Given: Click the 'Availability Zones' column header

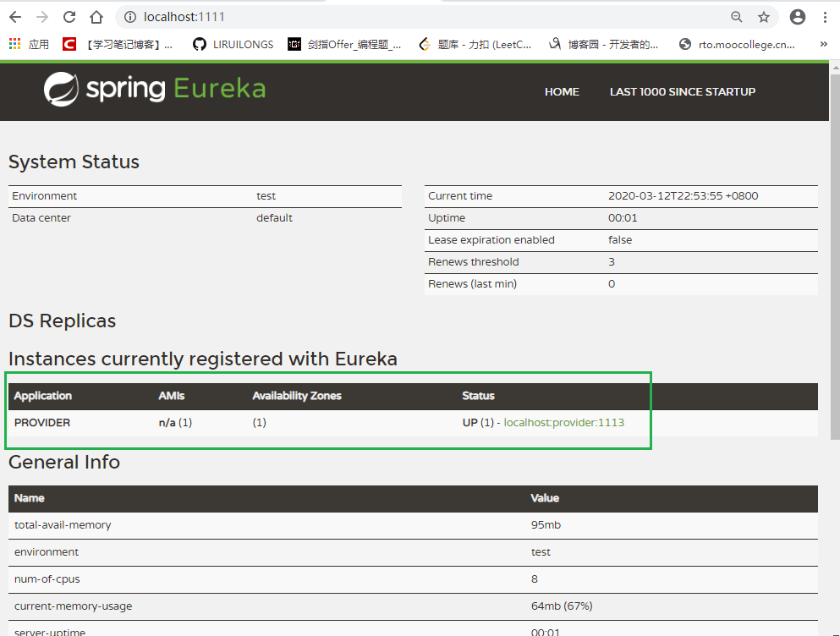Looking at the screenshot, I should 297,396.
